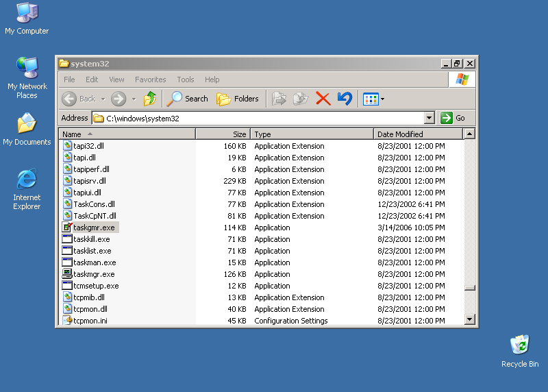Screen dimensions: 548x392
Task: Select the taskman.exe application icon
Action: coord(66,262)
